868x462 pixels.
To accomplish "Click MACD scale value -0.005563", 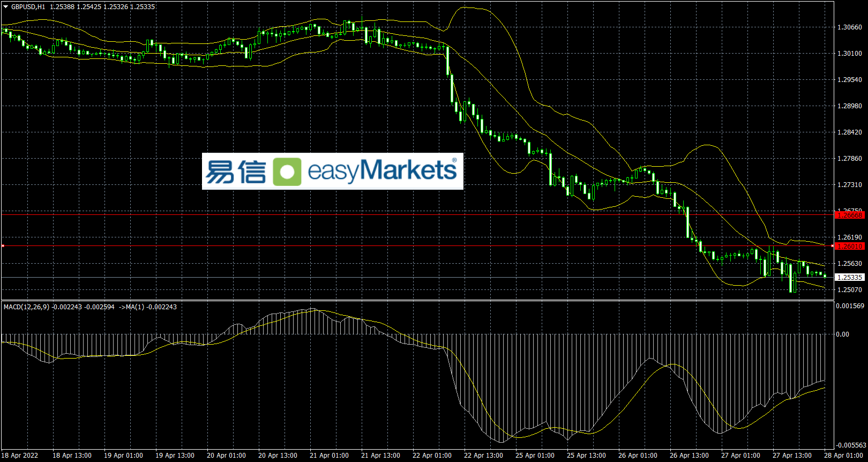I will (x=851, y=445).
